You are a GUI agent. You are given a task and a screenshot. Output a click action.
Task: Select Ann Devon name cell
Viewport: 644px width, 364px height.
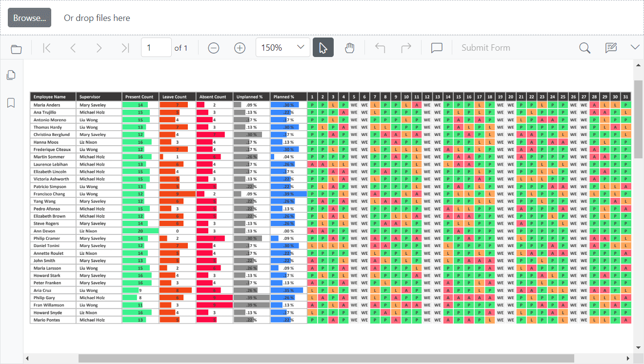click(x=53, y=231)
